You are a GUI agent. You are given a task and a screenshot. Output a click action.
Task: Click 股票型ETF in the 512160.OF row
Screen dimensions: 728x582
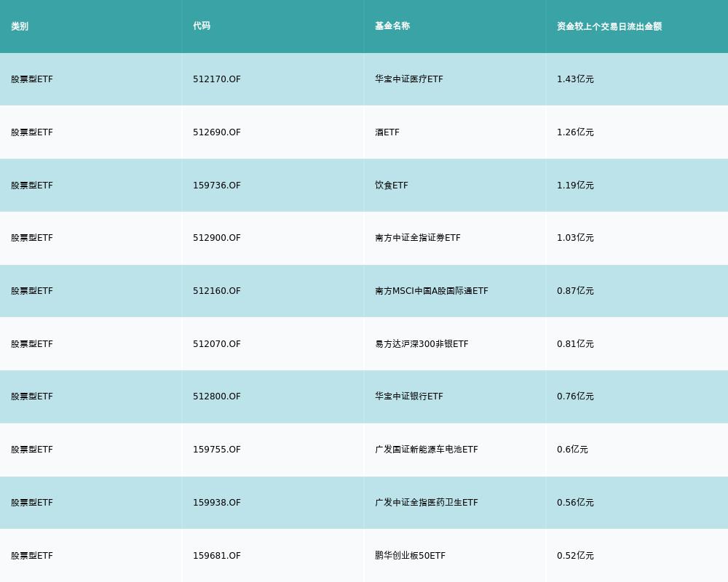pos(32,291)
